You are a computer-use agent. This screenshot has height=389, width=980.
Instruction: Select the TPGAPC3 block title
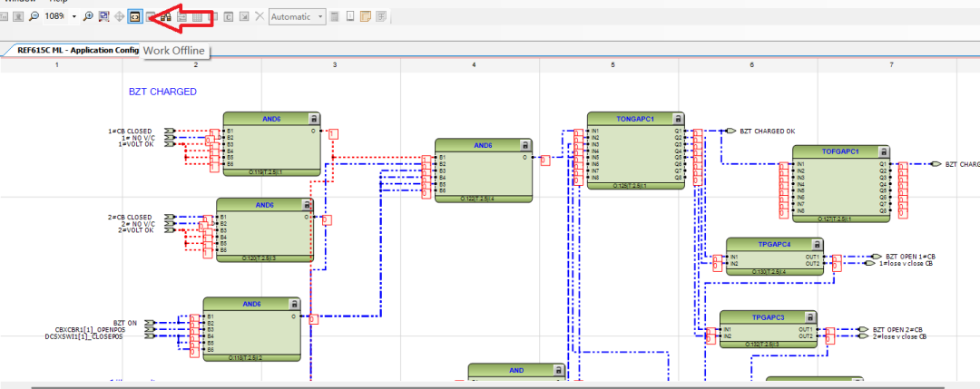(x=769, y=317)
